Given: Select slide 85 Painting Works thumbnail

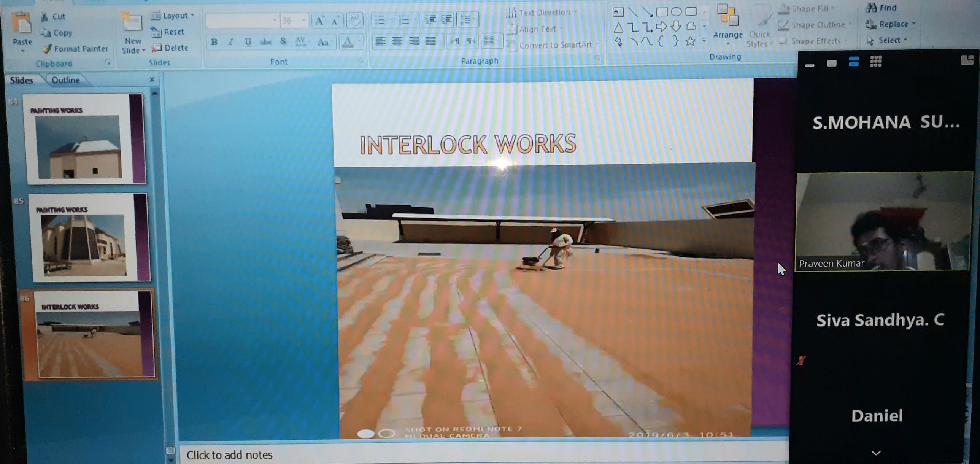Looking at the screenshot, I should tap(90, 238).
